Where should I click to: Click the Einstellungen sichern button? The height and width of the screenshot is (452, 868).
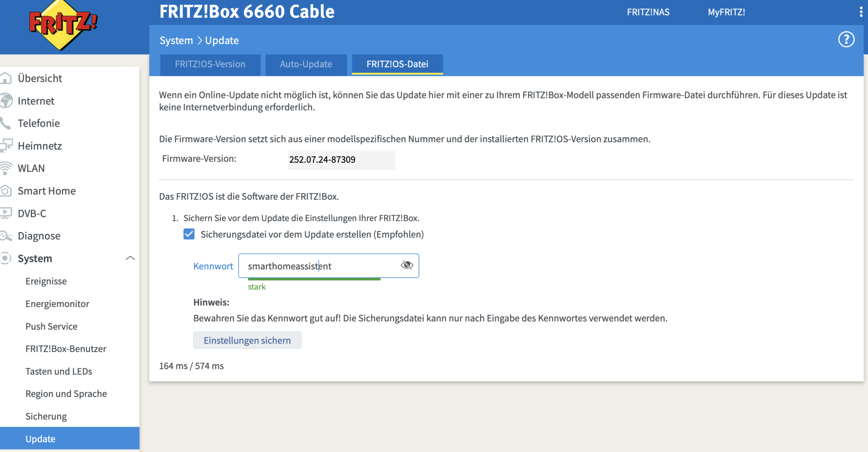247,340
